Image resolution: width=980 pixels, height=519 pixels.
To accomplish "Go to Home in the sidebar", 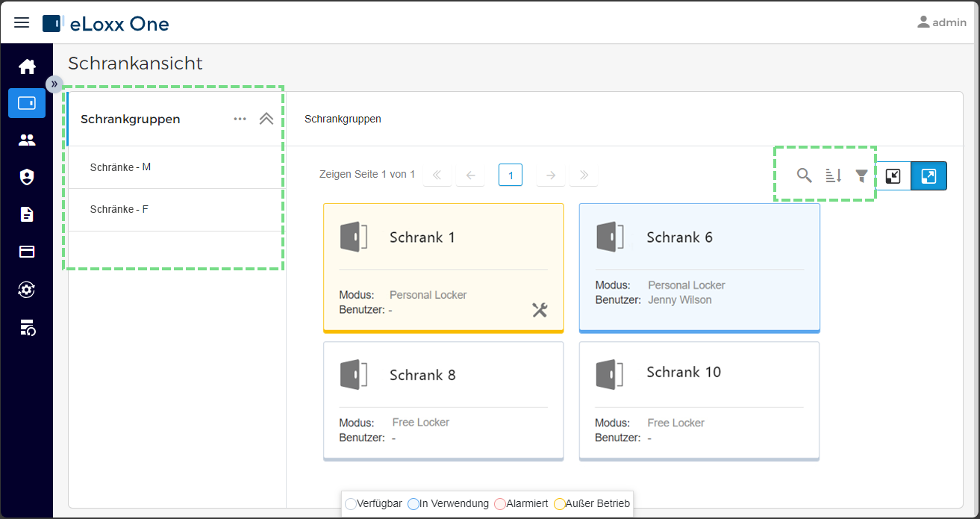I will coord(27,66).
